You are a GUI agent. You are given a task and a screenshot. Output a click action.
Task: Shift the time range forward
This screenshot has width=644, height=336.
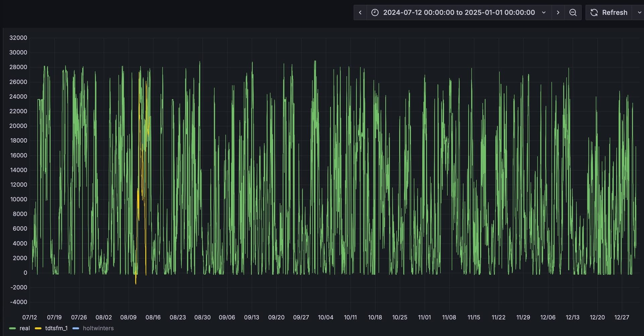coord(558,12)
